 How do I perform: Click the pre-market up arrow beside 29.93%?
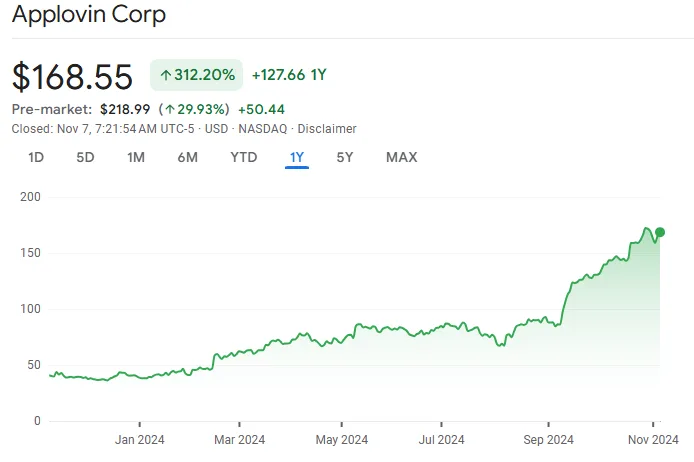coord(171,109)
